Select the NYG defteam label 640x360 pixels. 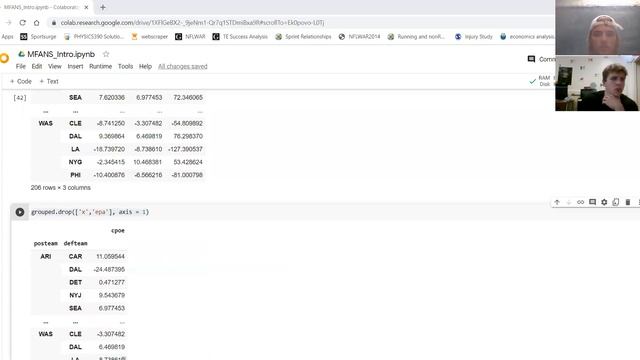[x=76, y=162]
